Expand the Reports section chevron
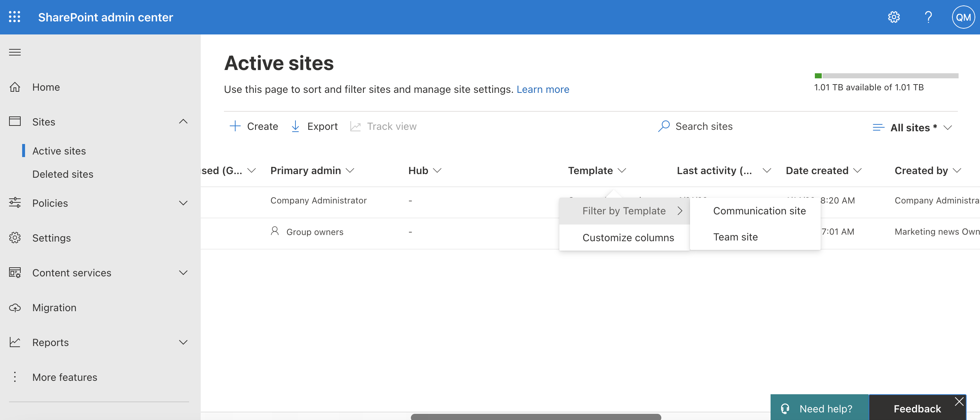980x420 pixels. tap(183, 342)
